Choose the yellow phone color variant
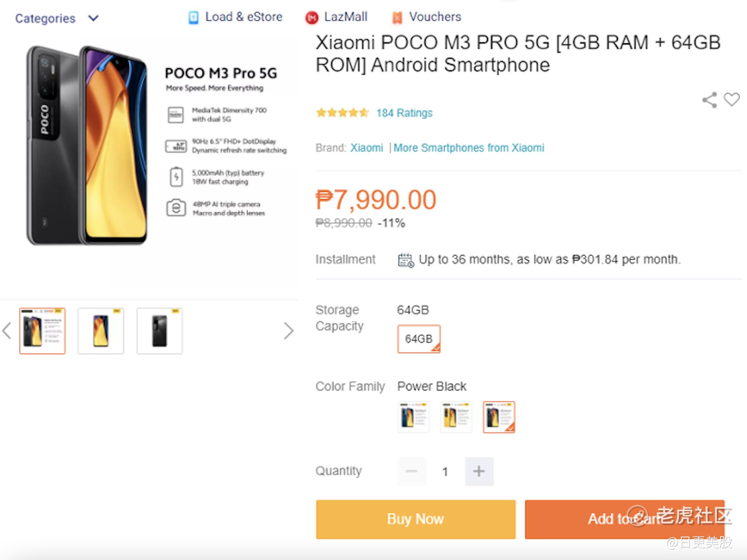Viewport: 747px width, 560px height. [x=456, y=417]
